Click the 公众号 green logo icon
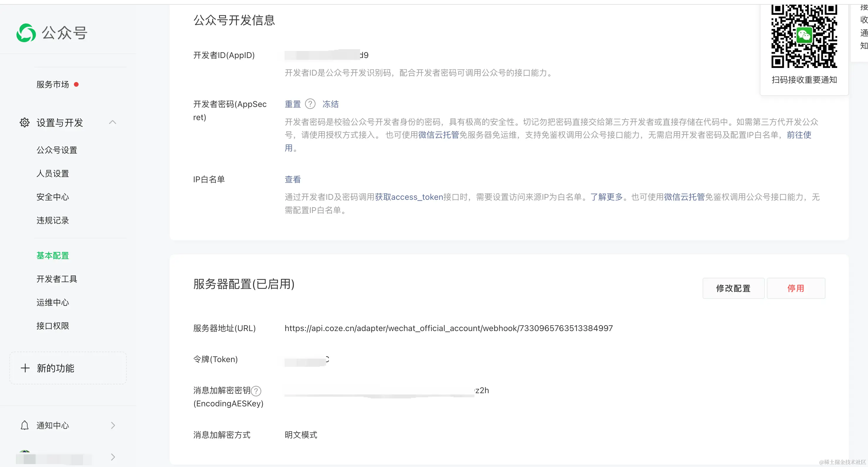The height and width of the screenshot is (467, 868). (x=26, y=33)
